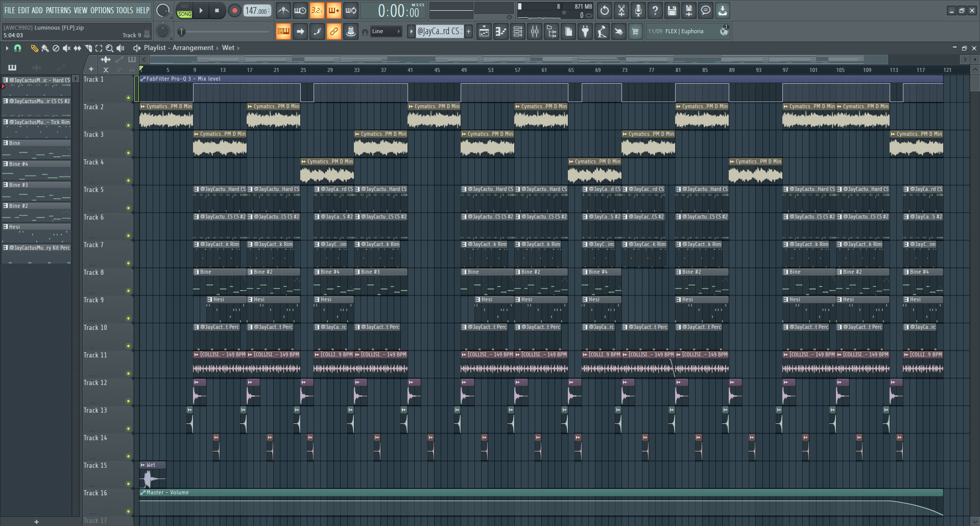Toggle Track 12 mute switch
The image size is (980, 526).
(x=129, y=401)
